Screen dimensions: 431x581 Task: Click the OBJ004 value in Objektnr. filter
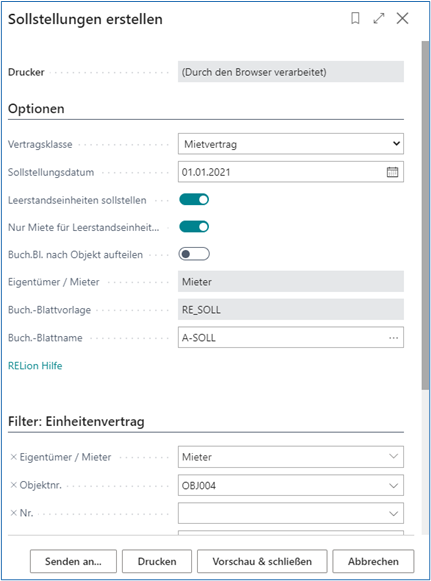[199, 485]
